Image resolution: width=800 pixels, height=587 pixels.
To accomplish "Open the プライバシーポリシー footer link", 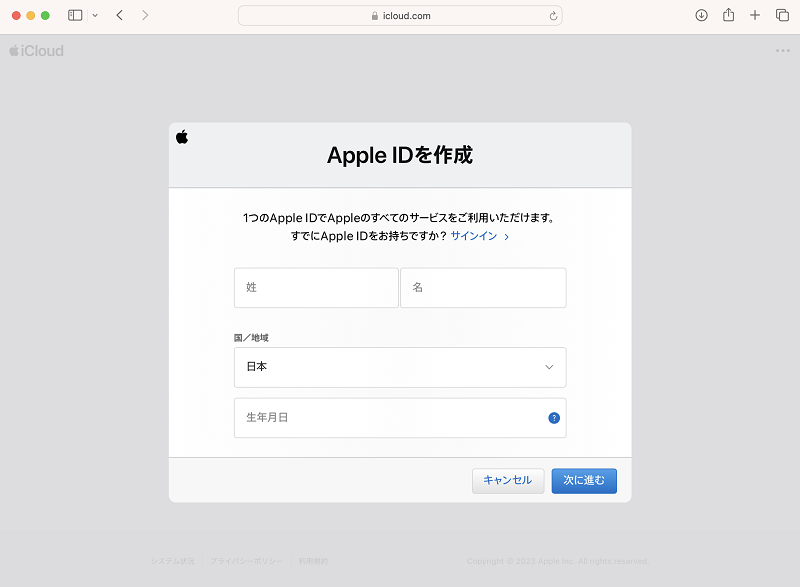I will point(246,561).
